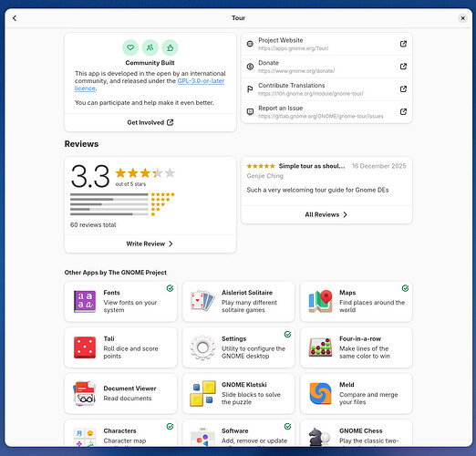
Task: Click the installed checkmark on Settings
Action: coord(287,335)
